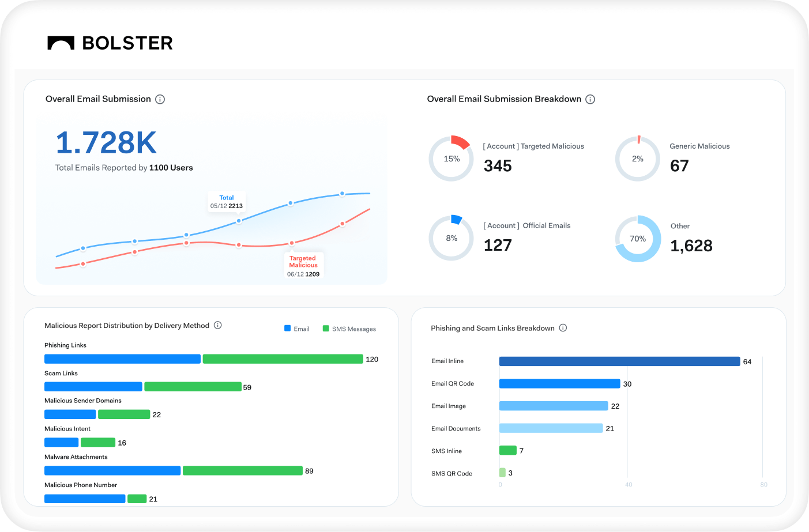The image size is (809, 532).
Task: Select the 70% Other donut chart
Action: pos(637,239)
